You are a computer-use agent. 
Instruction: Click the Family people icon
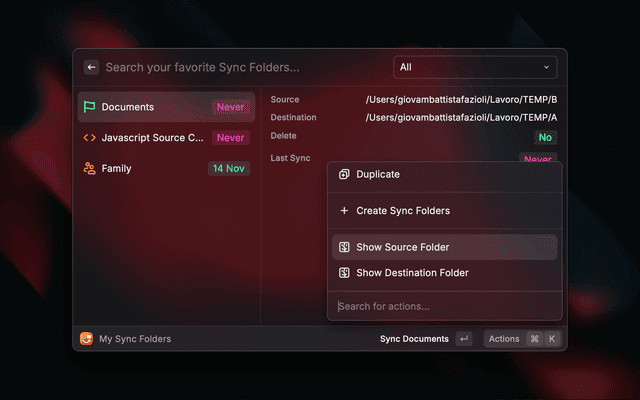pos(90,169)
